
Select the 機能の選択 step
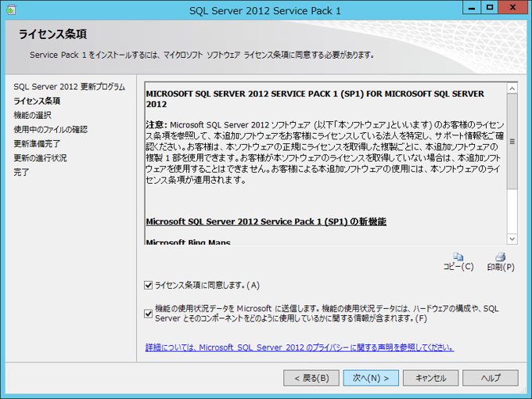(x=33, y=115)
